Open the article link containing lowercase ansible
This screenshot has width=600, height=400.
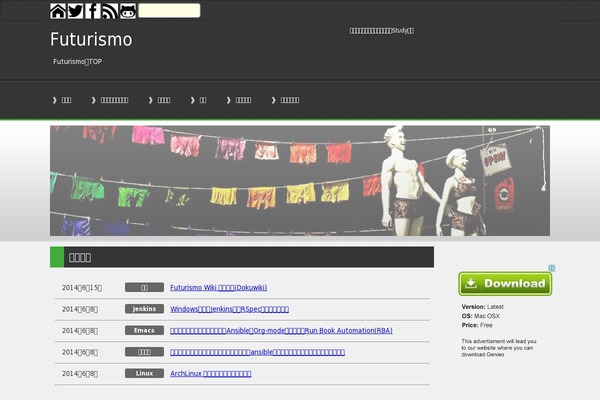tap(258, 352)
